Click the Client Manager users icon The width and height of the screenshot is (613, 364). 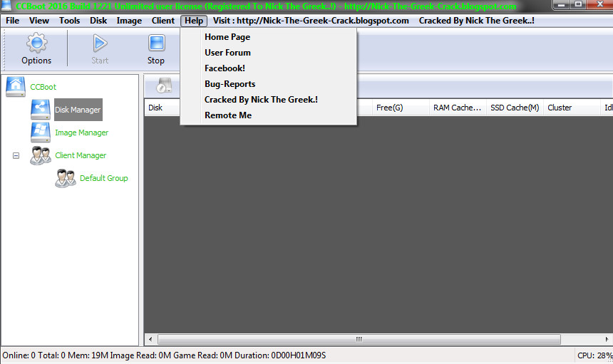(x=41, y=155)
